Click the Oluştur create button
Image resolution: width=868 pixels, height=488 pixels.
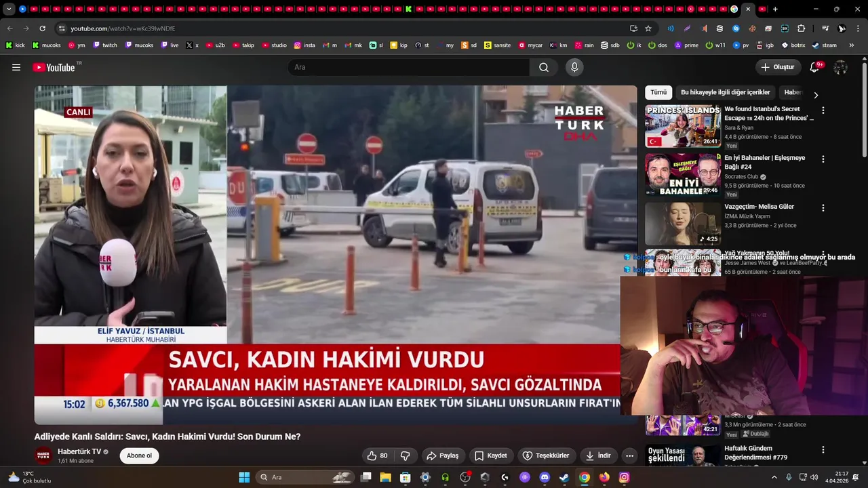coord(778,67)
